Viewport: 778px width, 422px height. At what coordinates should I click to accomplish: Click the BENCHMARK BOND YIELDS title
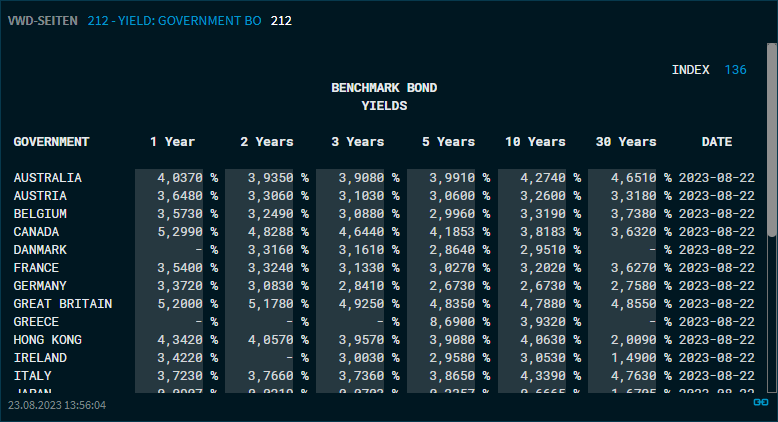384,96
